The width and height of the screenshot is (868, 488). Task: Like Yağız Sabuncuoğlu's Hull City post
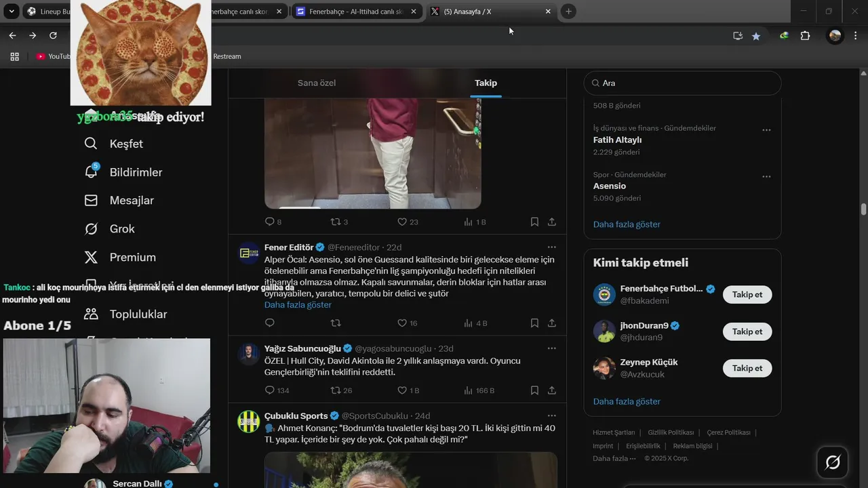click(x=408, y=390)
